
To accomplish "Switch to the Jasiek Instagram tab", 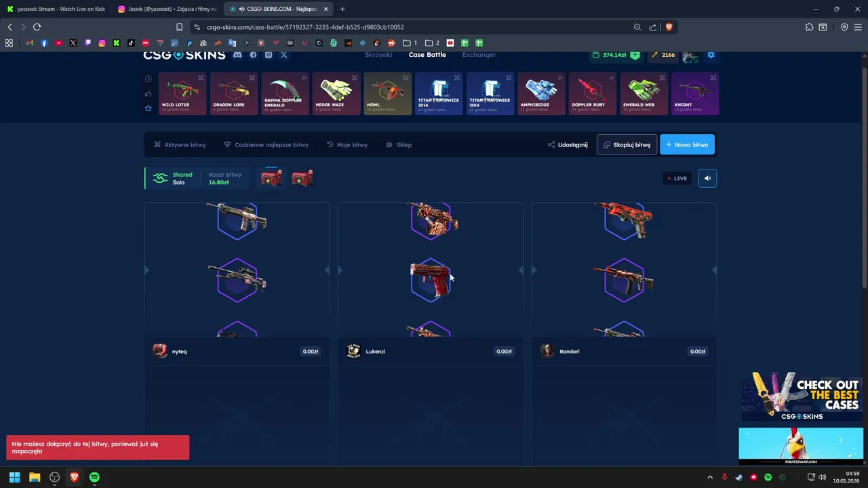I will click(x=167, y=9).
